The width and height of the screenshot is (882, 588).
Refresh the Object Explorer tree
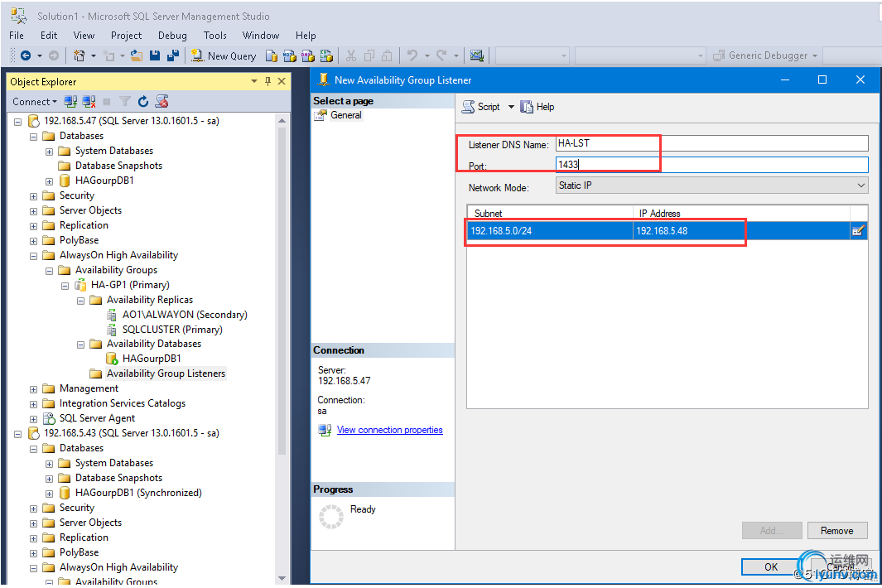click(x=143, y=101)
